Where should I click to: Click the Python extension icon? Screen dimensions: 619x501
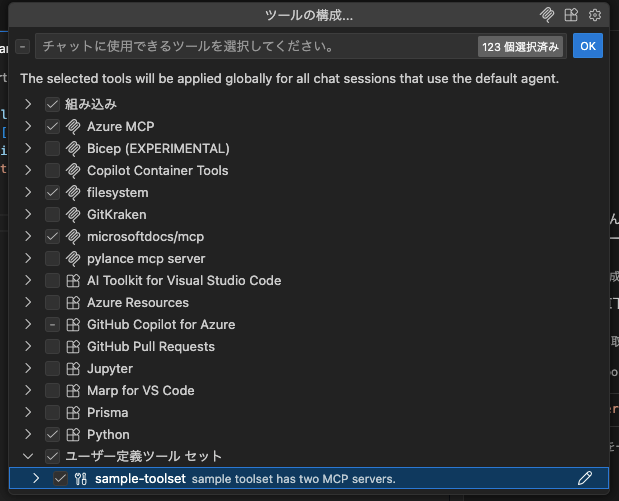pos(73,435)
